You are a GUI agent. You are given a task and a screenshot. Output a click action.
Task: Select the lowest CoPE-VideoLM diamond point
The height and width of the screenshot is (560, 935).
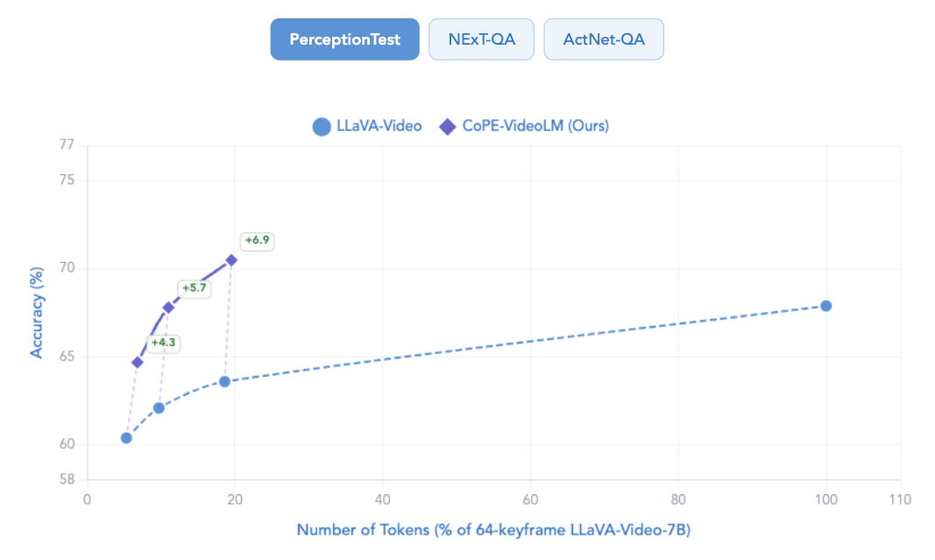[137, 362]
